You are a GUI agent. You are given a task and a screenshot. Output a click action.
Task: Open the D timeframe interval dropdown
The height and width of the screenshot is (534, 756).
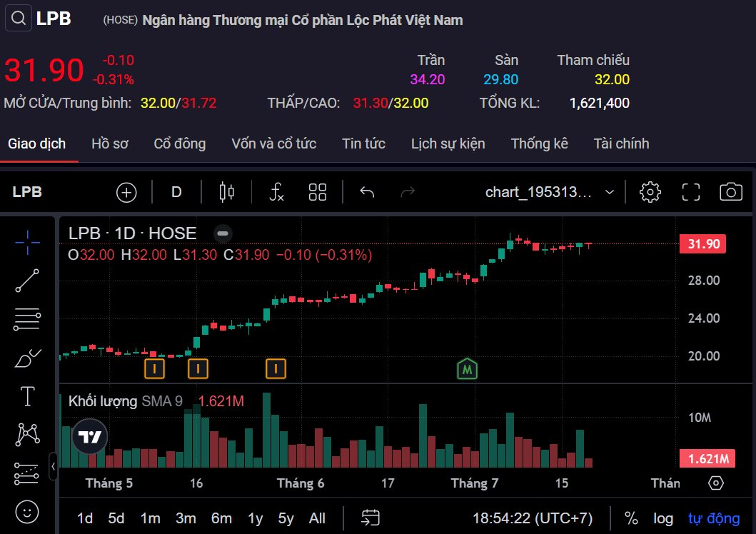pyautogui.click(x=176, y=192)
